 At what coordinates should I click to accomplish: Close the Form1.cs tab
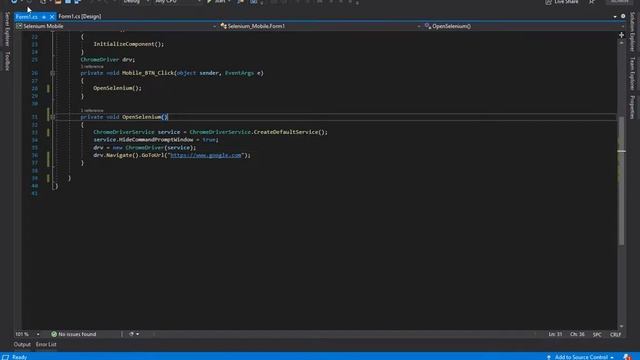[52, 17]
